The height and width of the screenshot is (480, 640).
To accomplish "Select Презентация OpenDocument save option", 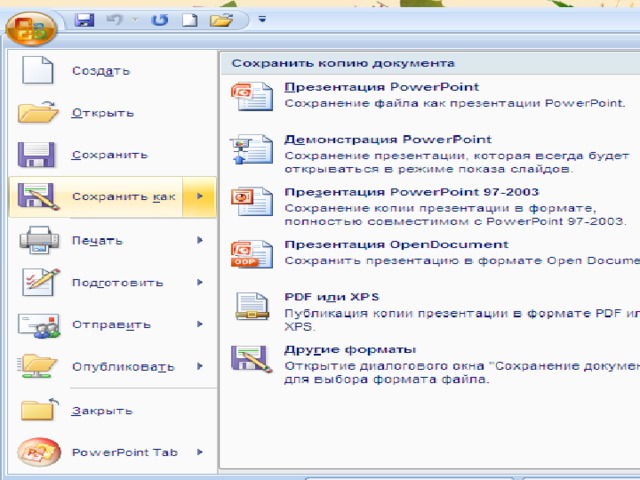I will pyautogui.click(x=430, y=253).
